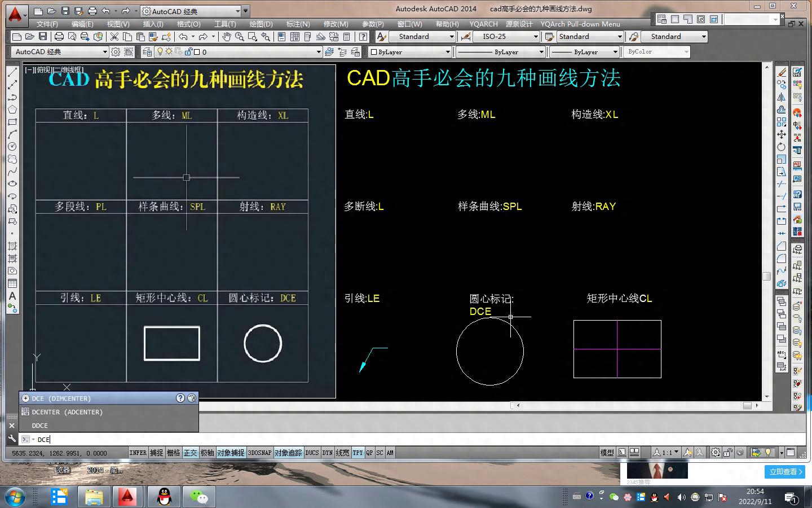Viewport: 812px width, 508px height.
Task: Expand the ISO-25 dimension style dropdown
Action: (536, 37)
